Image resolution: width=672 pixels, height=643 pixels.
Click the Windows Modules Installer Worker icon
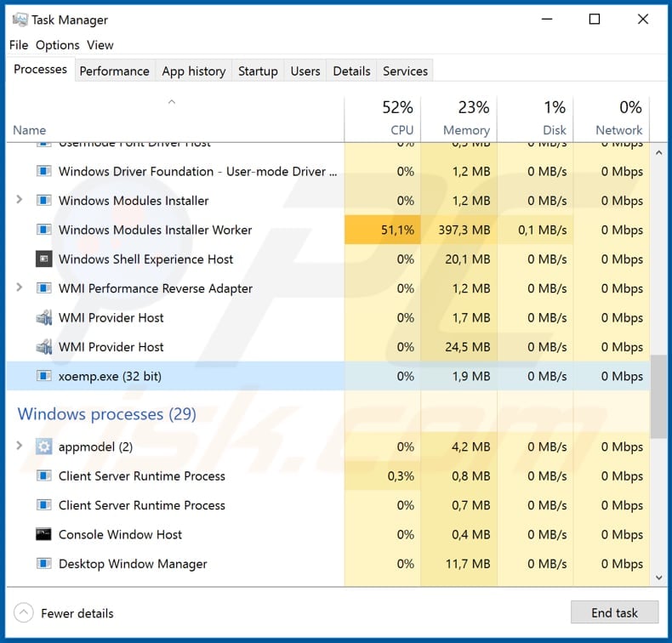[x=43, y=230]
